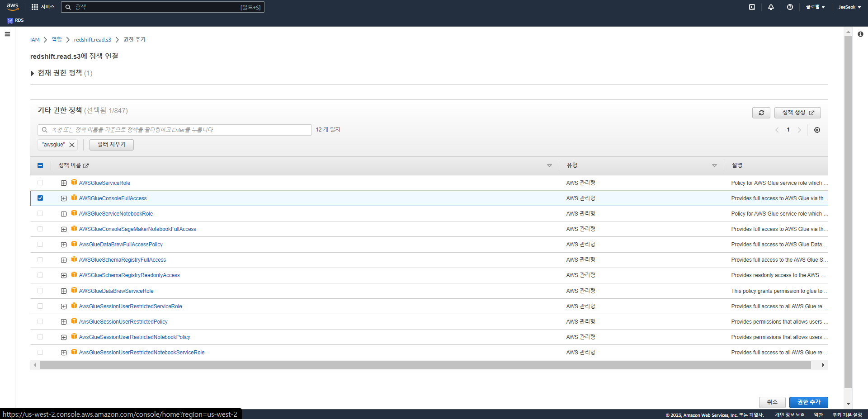Screen dimensions: 868x419
Task: Click the RDS shortcut in favorites bar
Action: [15, 20]
